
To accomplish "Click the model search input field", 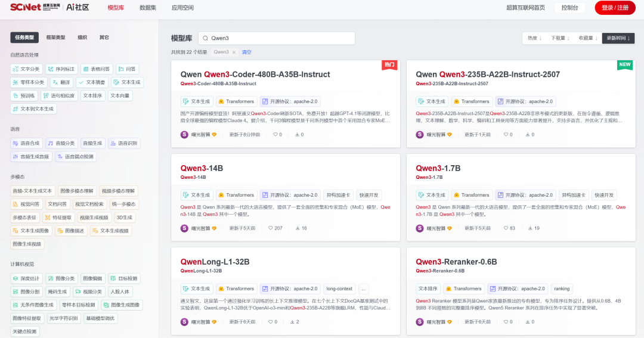I will (x=277, y=38).
